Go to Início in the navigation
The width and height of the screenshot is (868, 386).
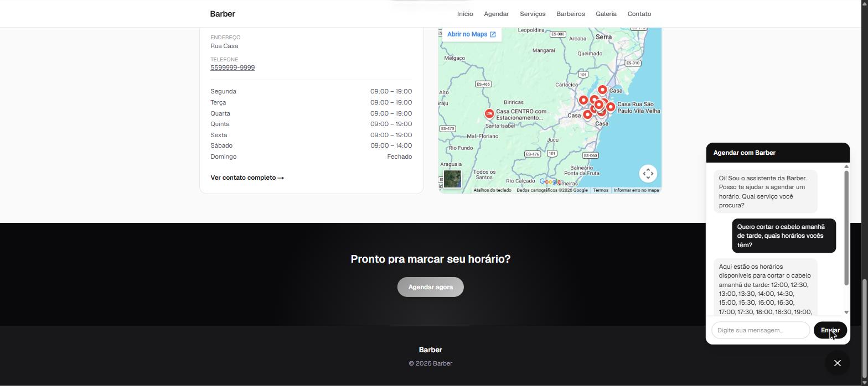(465, 14)
